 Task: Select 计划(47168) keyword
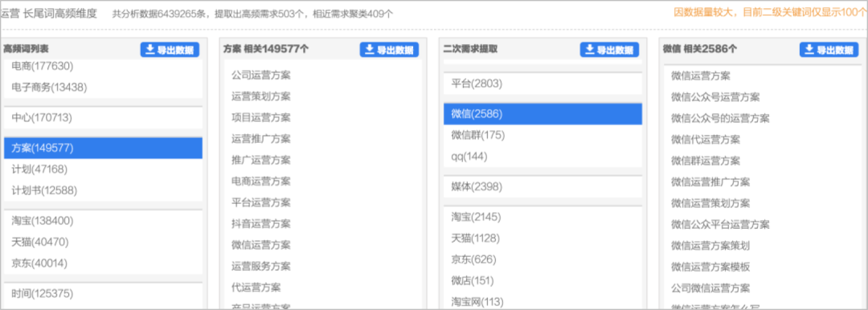[40, 169]
